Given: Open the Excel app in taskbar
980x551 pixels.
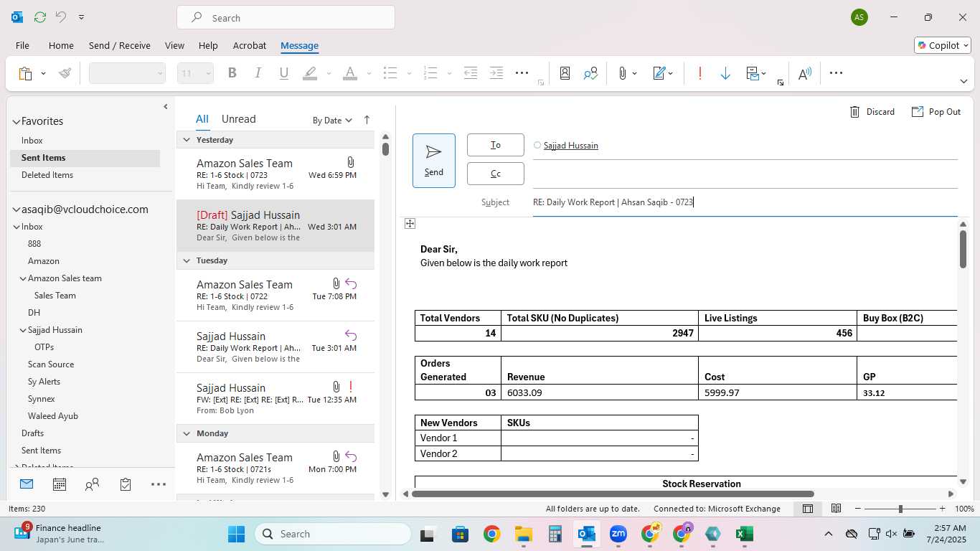Looking at the screenshot, I should [744, 534].
